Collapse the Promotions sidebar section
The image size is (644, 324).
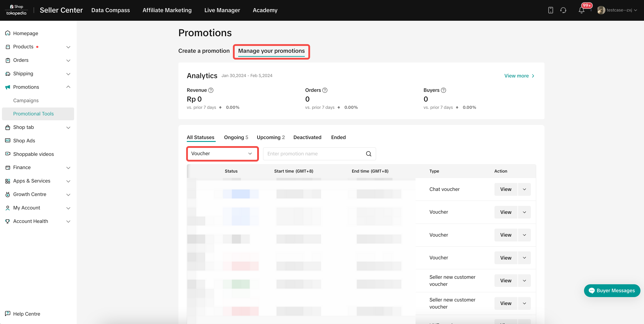68,87
